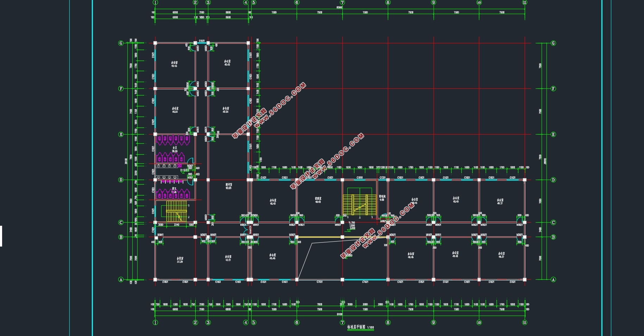Click axis bubble 10 below the plan

click(x=479, y=322)
